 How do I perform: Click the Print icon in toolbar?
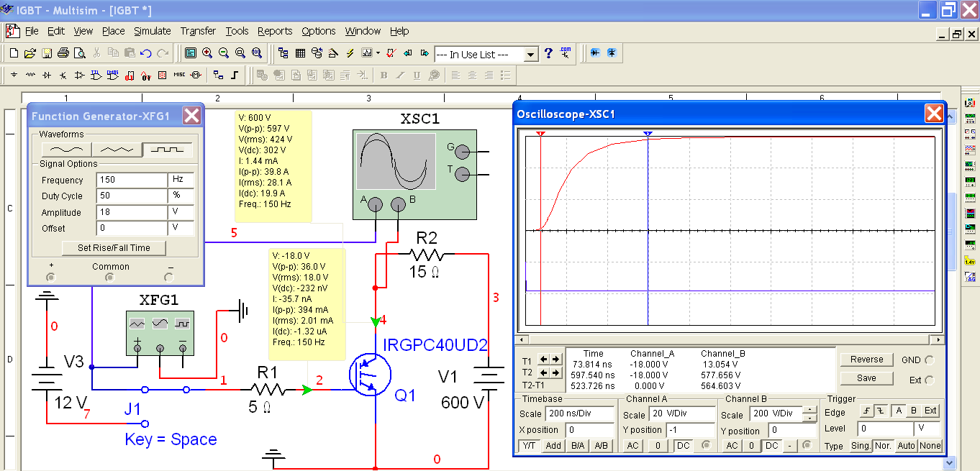tap(63, 53)
